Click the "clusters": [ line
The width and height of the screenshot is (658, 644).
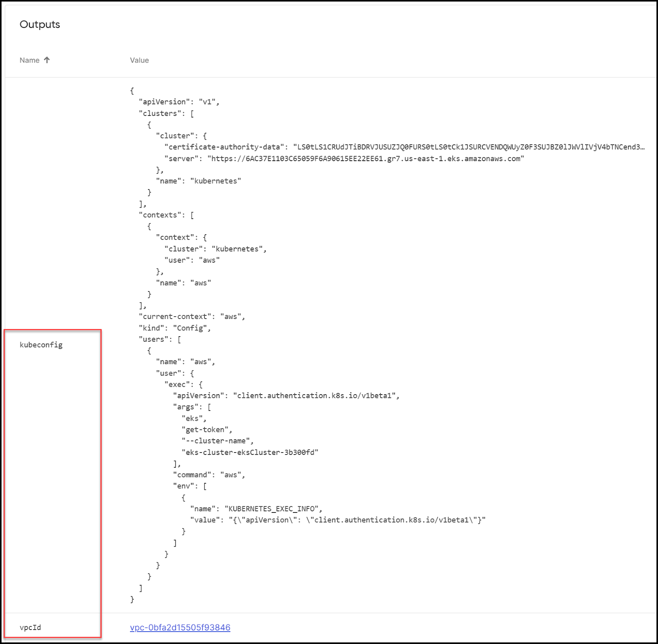pyautogui.click(x=166, y=113)
